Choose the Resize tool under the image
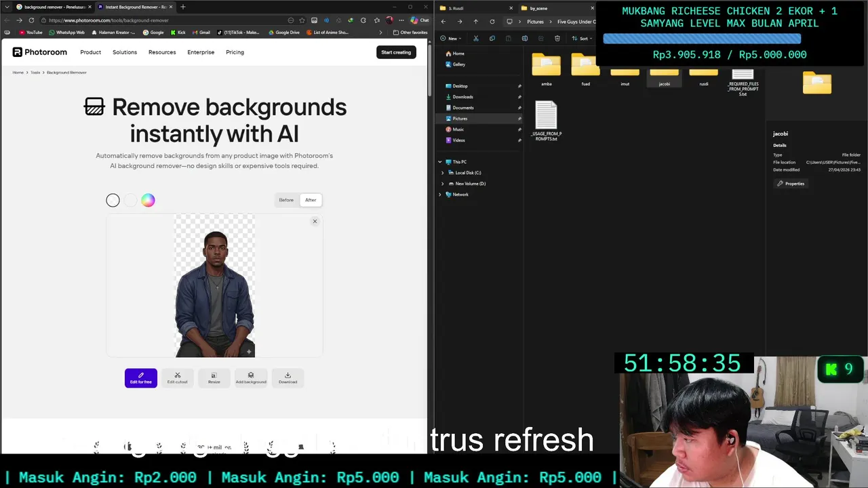 pos(214,378)
